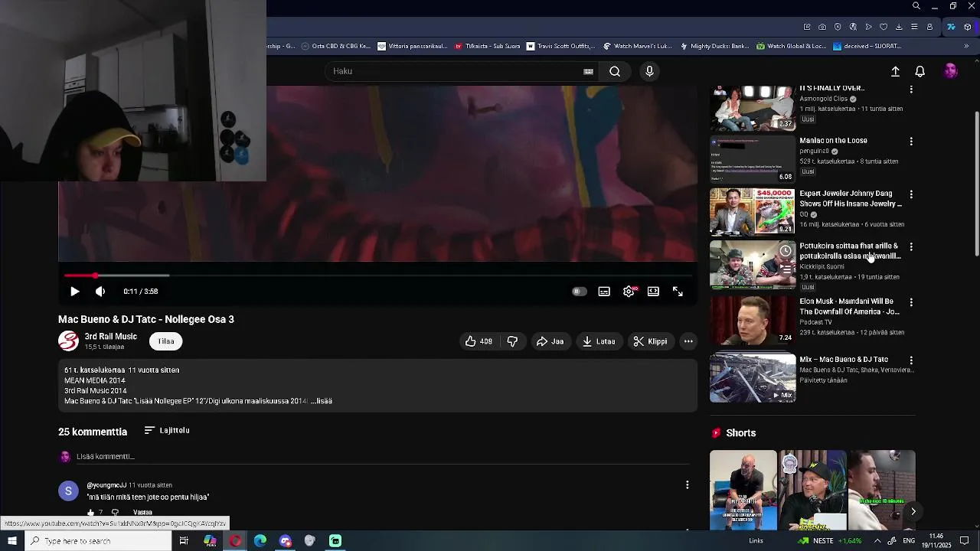Open browser downloads icon
The width and height of the screenshot is (980, 551).
(899, 27)
